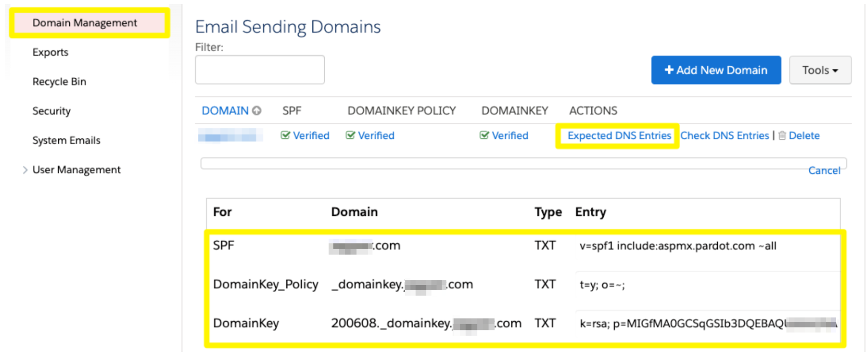
Task: Click the SPF label in the For column
Action: [x=224, y=245]
